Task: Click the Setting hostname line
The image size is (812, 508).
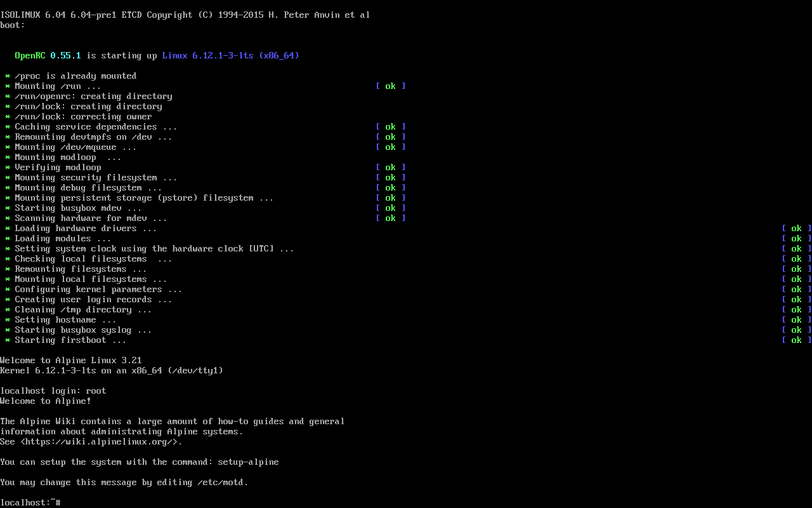Action: (x=61, y=319)
